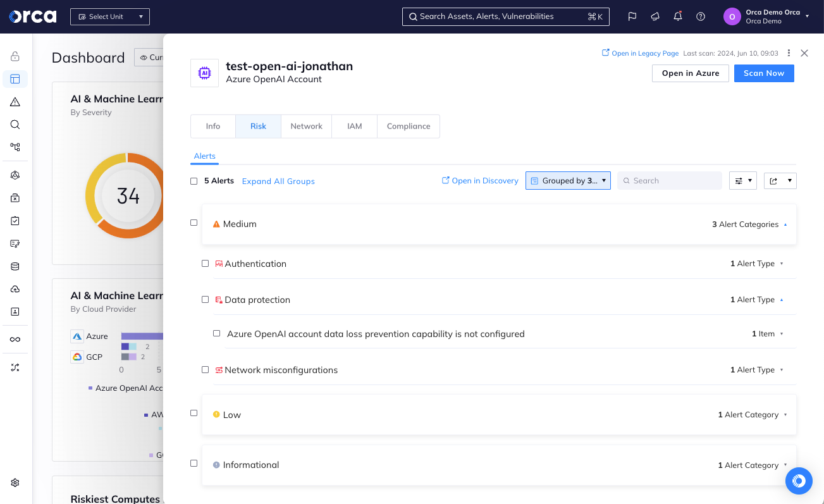Open the compliance clipboard-check icon in sidebar
Screen dimensions: 824x504
pos(15,221)
